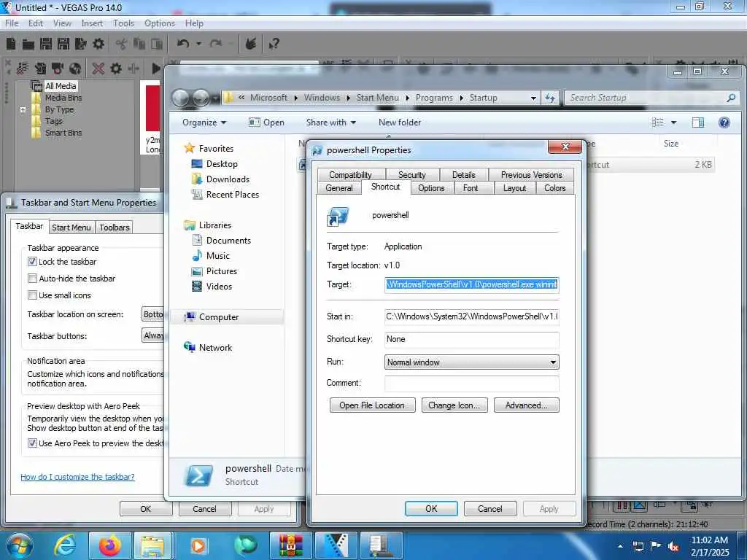The image size is (747, 560).
Task: Click Extract Audio from CD icon
Action: [75, 69]
